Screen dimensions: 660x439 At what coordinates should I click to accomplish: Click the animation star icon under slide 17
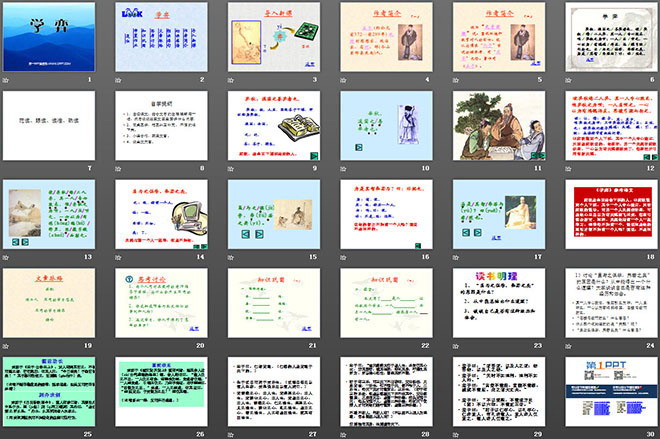[456, 257]
